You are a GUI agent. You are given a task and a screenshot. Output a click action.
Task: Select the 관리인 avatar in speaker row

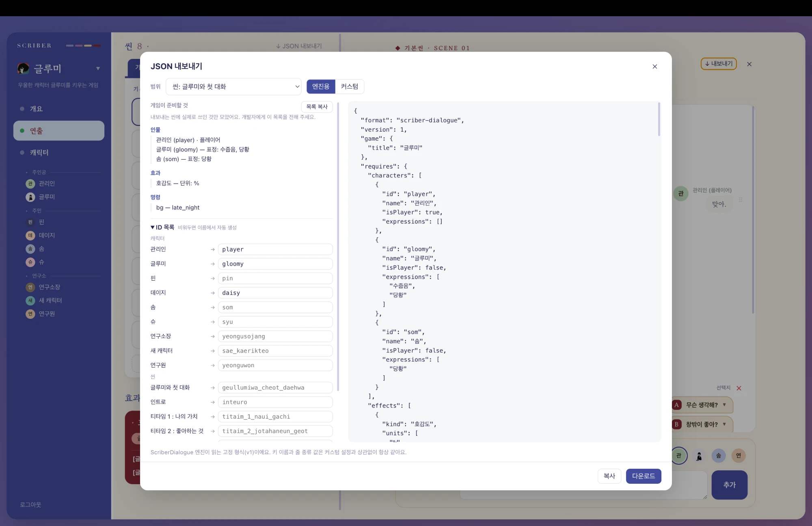pyautogui.click(x=679, y=455)
